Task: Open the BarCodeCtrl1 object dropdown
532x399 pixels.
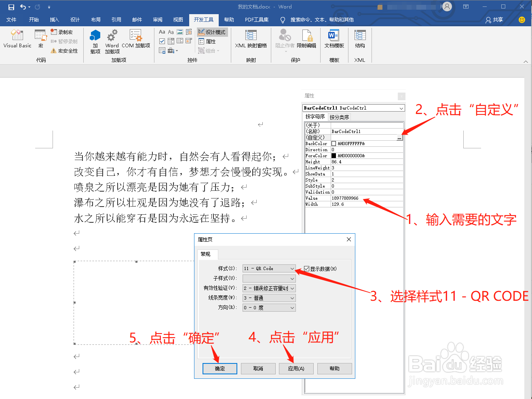Action: tap(401, 108)
